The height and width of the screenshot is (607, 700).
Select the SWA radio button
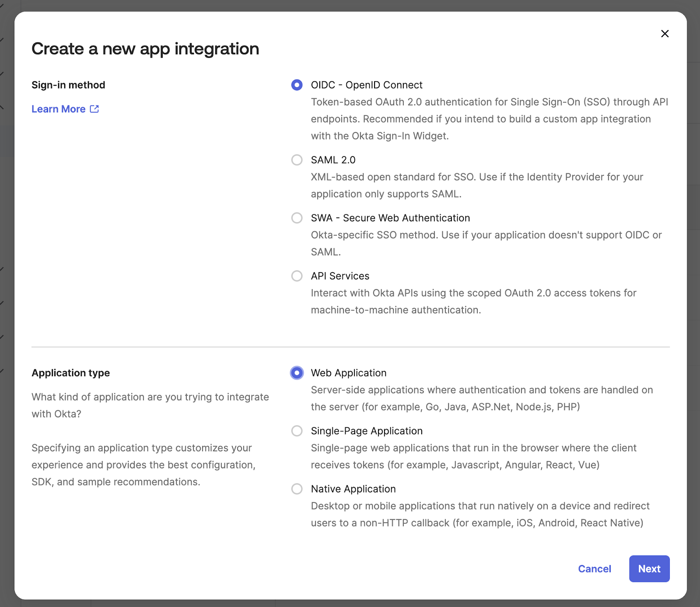pos(297,218)
